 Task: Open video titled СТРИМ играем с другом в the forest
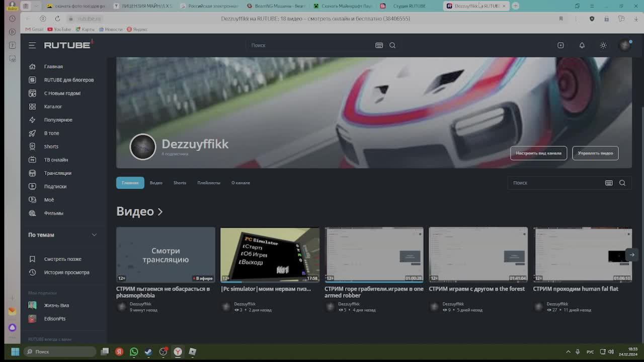pos(476,289)
